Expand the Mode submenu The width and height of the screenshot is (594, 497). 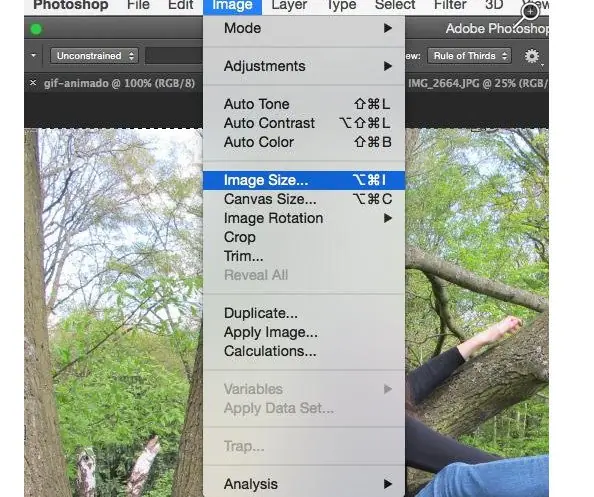(304, 28)
